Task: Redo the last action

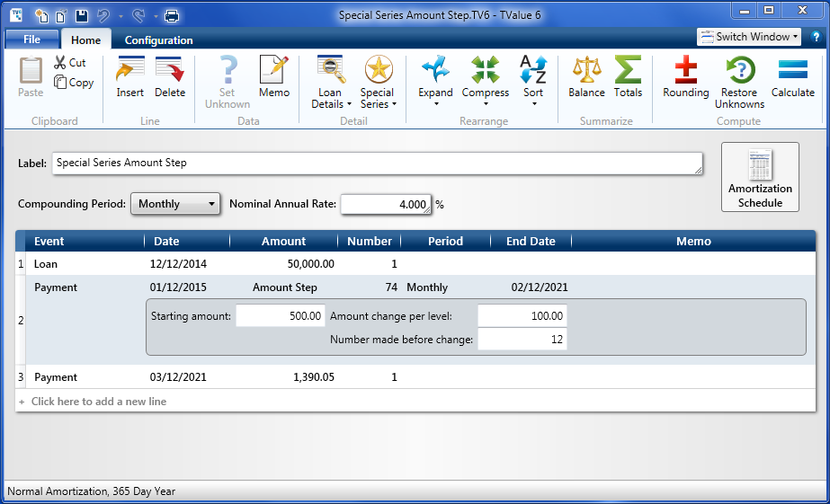Action: coord(138,16)
